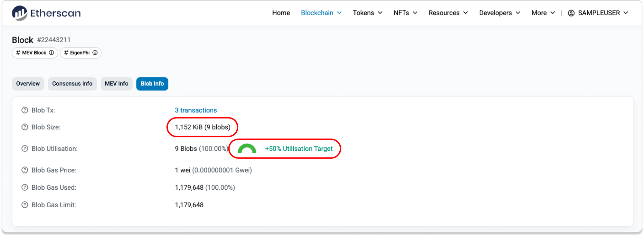Expand the Blockchain dropdown menu

[x=321, y=13]
